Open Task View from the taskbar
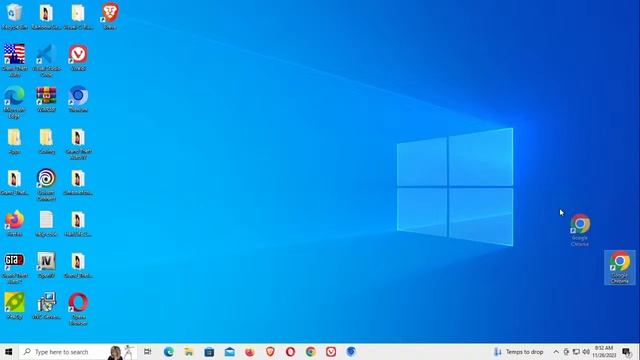This screenshot has width=640, height=360. click(148, 351)
